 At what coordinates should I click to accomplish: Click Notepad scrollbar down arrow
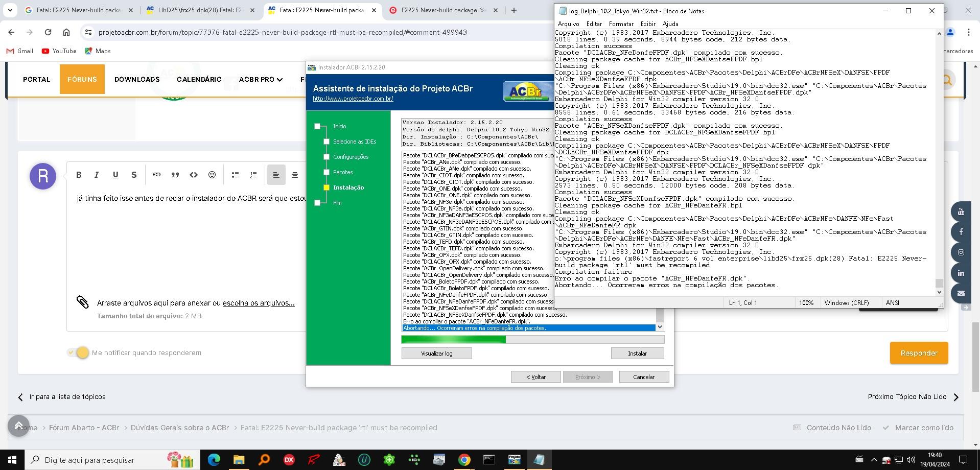click(939, 292)
